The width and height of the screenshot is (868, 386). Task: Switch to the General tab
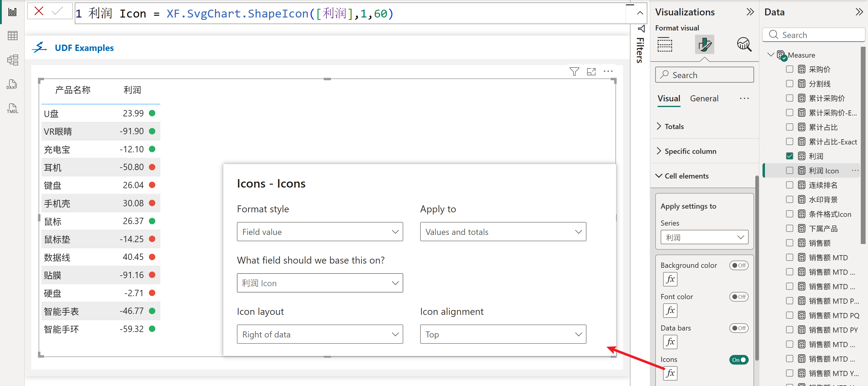[704, 98]
